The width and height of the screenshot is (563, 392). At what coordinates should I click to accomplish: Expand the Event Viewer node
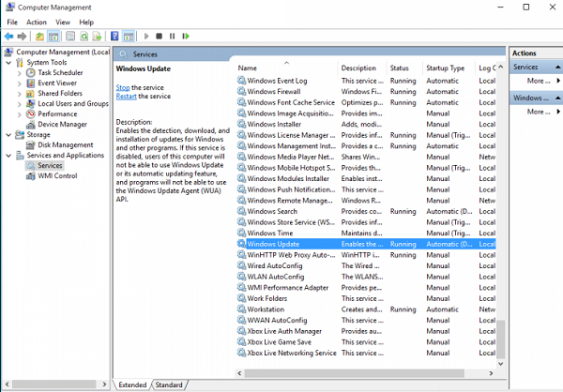point(20,83)
